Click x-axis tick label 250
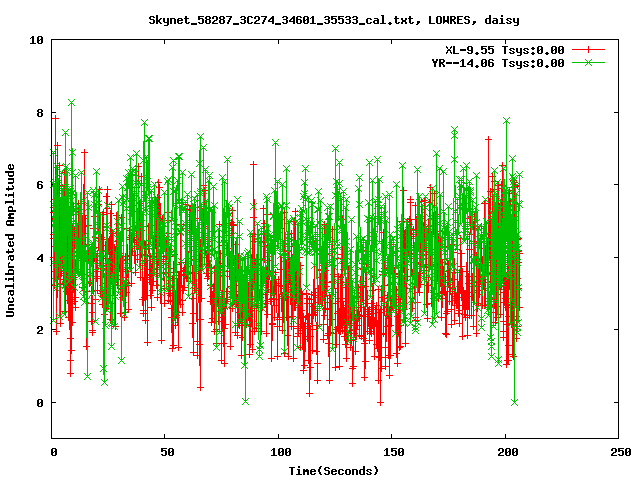 (621, 452)
